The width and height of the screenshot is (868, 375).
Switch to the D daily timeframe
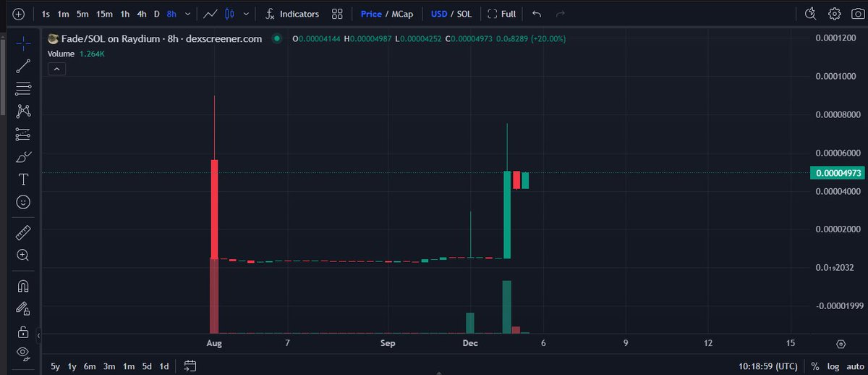click(x=156, y=14)
